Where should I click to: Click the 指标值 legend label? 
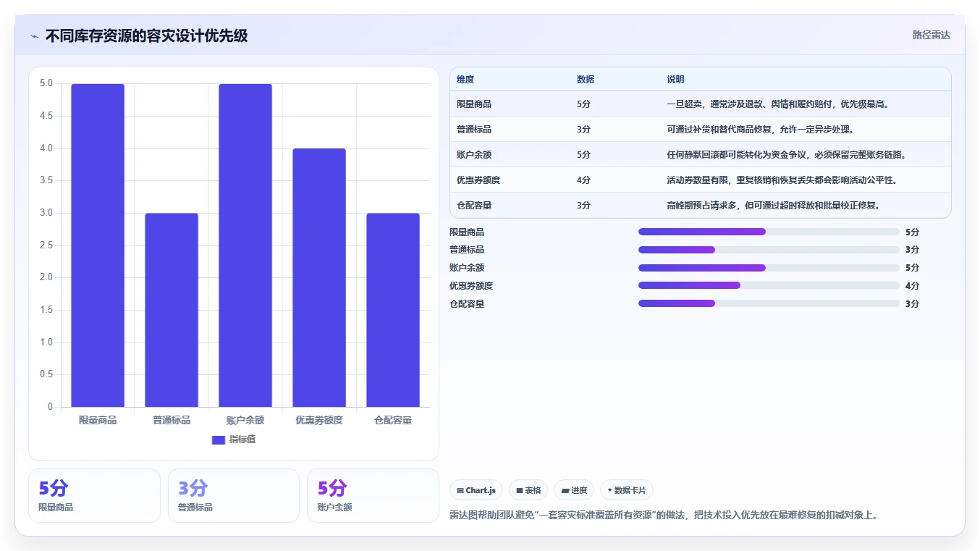(242, 439)
